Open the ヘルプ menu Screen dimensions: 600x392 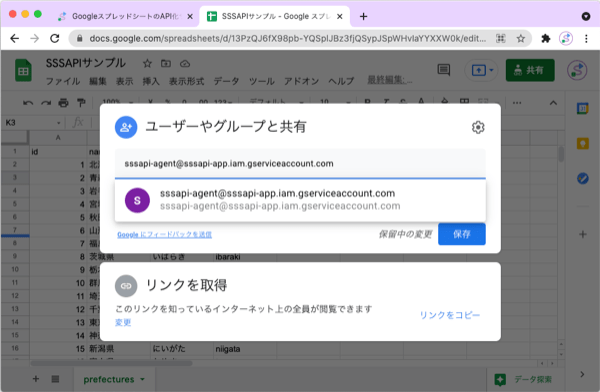coord(341,81)
